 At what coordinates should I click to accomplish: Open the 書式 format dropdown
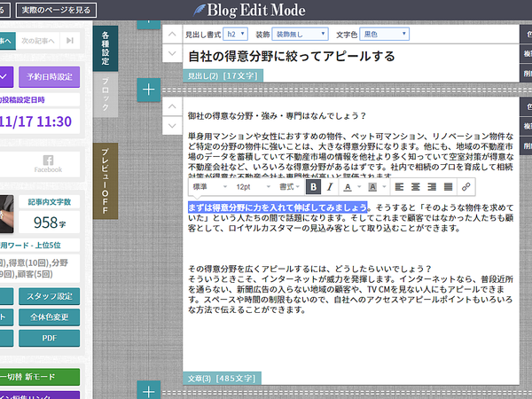click(289, 187)
